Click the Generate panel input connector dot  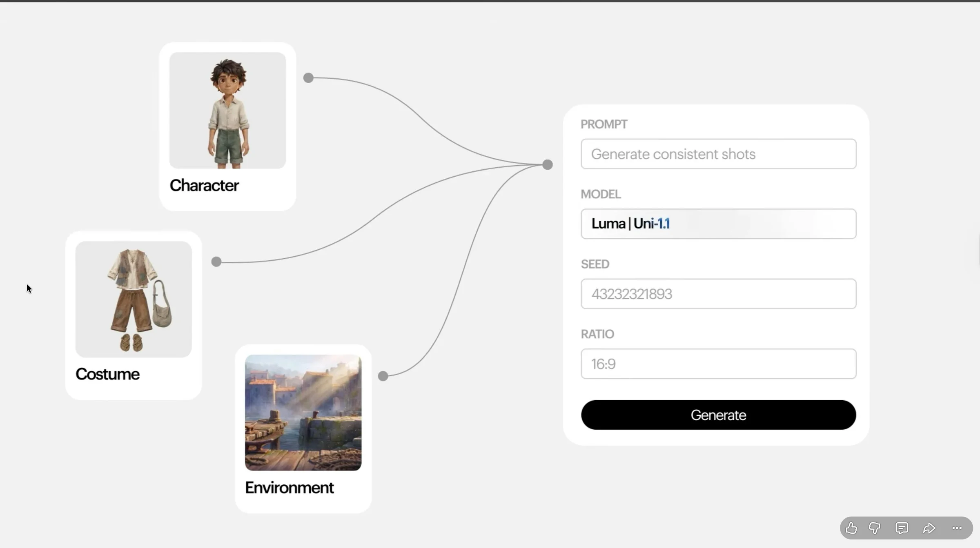tap(548, 164)
